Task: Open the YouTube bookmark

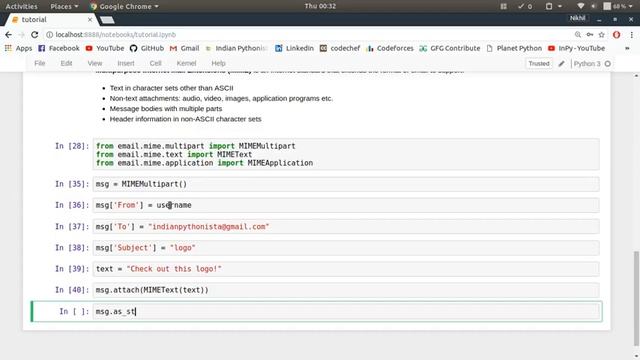Action: (105, 48)
